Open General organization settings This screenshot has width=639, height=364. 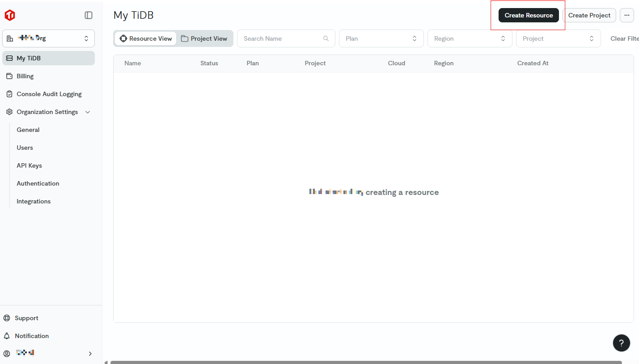point(28,130)
